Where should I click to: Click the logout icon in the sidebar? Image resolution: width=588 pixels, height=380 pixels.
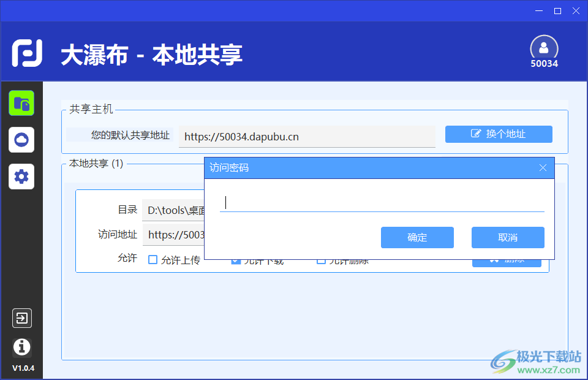click(21, 318)
